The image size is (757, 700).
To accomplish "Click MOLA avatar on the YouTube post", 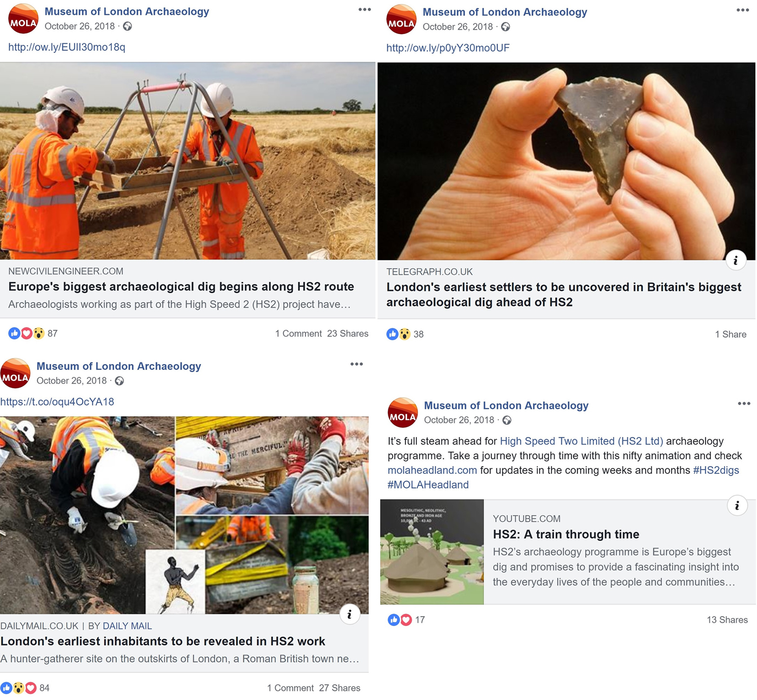I will [x=403, y=413].
